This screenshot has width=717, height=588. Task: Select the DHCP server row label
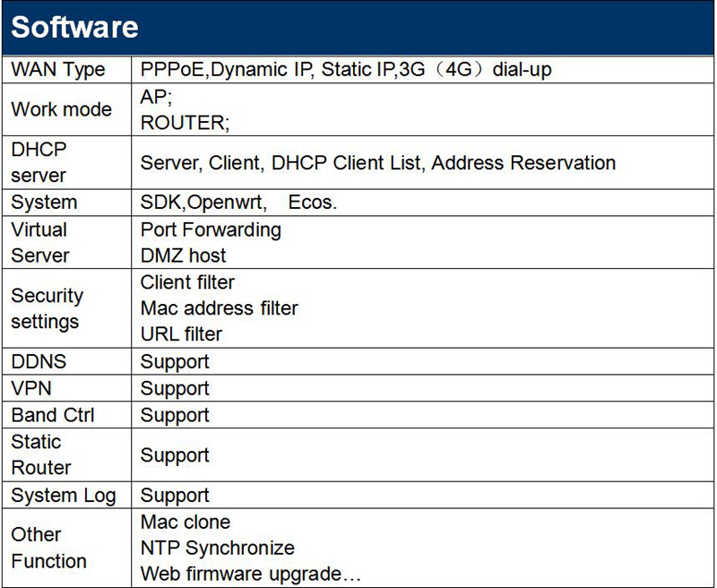point(39,162)
